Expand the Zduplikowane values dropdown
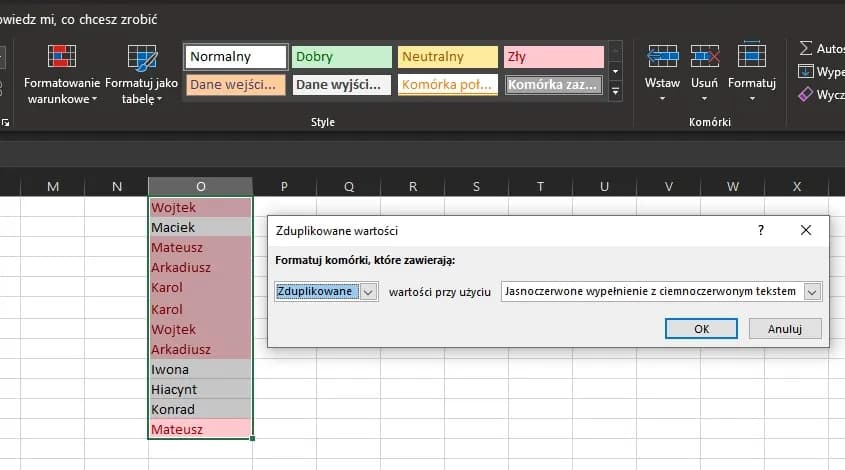This screenshot has width=845, height=470. tap(368, 291)
